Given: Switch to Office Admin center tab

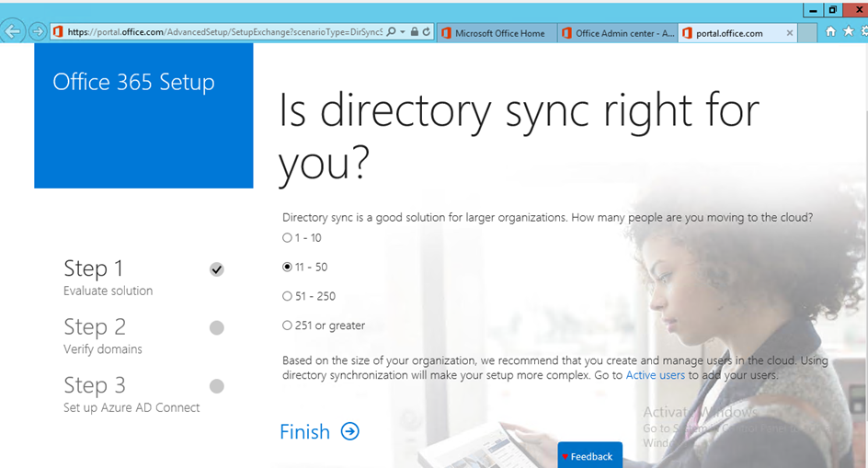Looking at the screenshot, I should click(618, 33).
